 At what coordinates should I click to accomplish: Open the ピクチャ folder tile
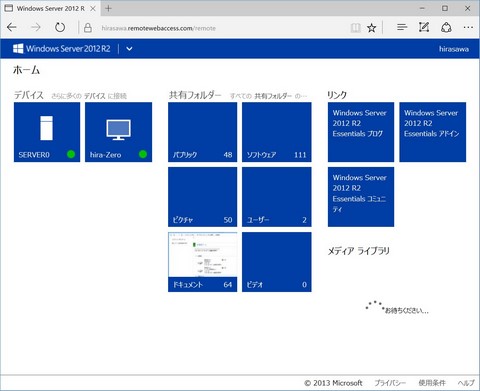203,197
